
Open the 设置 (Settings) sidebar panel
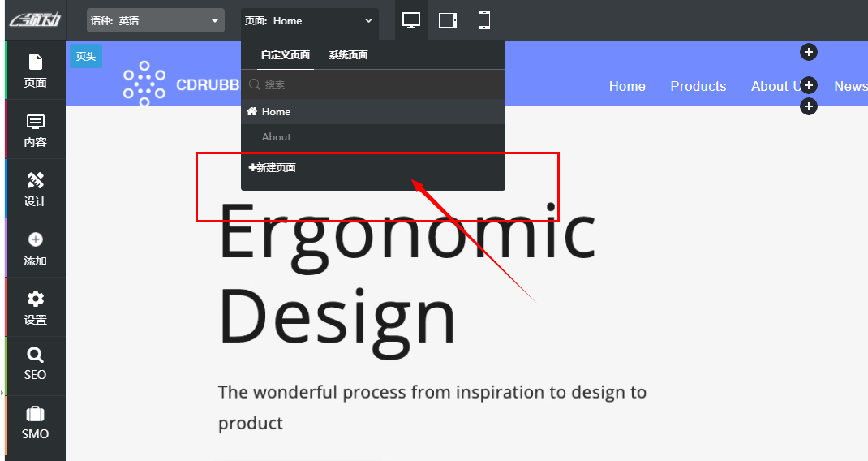pos(35,308)
